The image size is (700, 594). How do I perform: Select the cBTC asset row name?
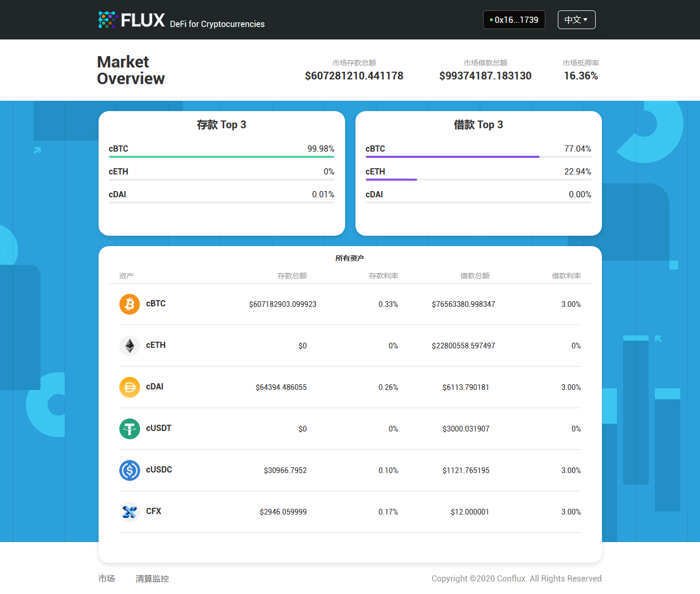[156, 304]
